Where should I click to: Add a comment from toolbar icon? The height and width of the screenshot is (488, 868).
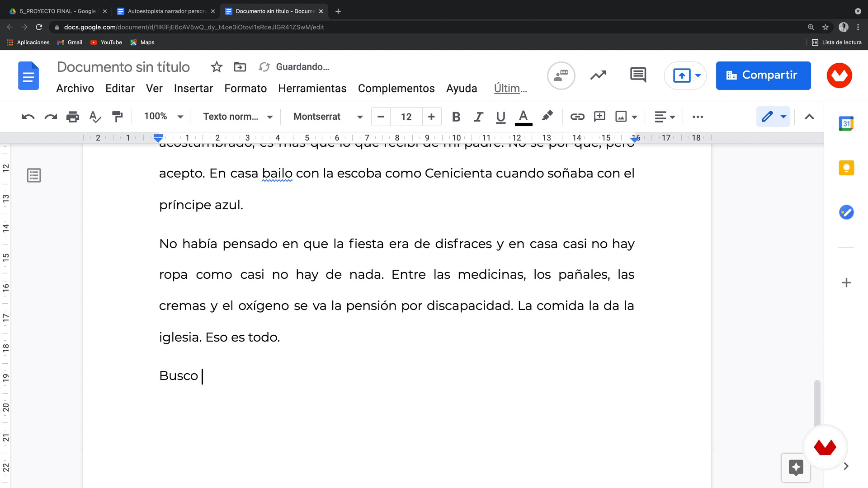tap(599, 117)
